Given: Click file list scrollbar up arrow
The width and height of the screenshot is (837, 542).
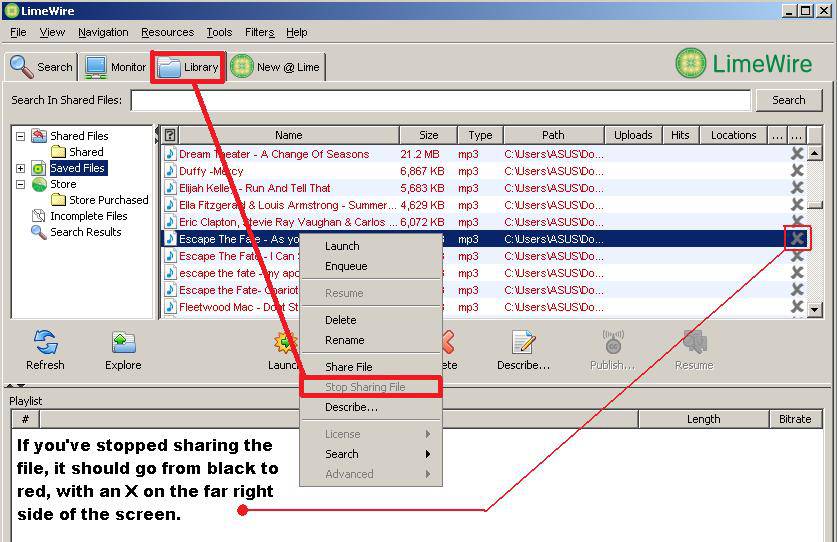Looking at the screenshot, I should (x=815, y=154).
